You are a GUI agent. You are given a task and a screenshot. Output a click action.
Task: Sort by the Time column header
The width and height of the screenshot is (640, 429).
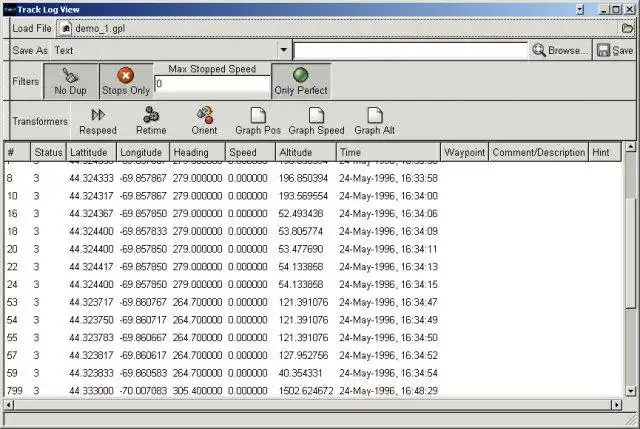pos(389,152)
